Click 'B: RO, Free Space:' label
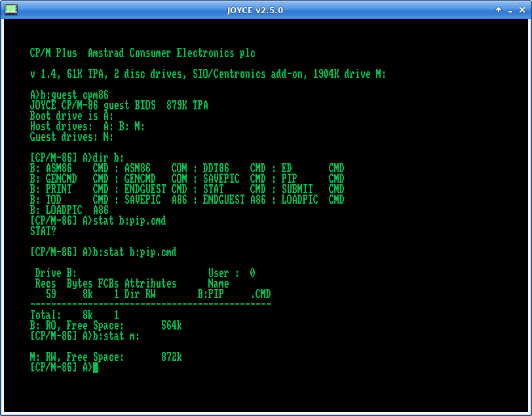The width and height of the screenshot is (532, 416). pos(77,326)
